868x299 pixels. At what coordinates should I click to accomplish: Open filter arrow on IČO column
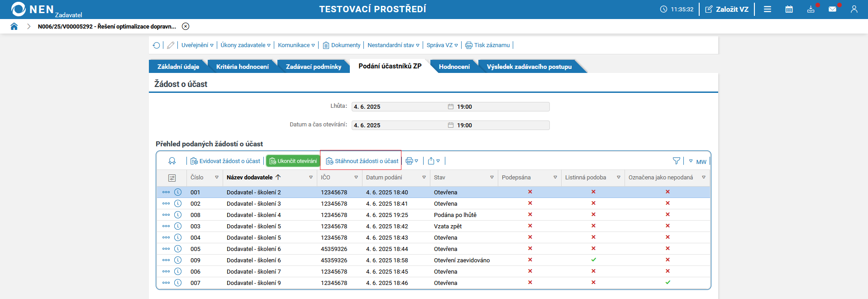point(356,178)
